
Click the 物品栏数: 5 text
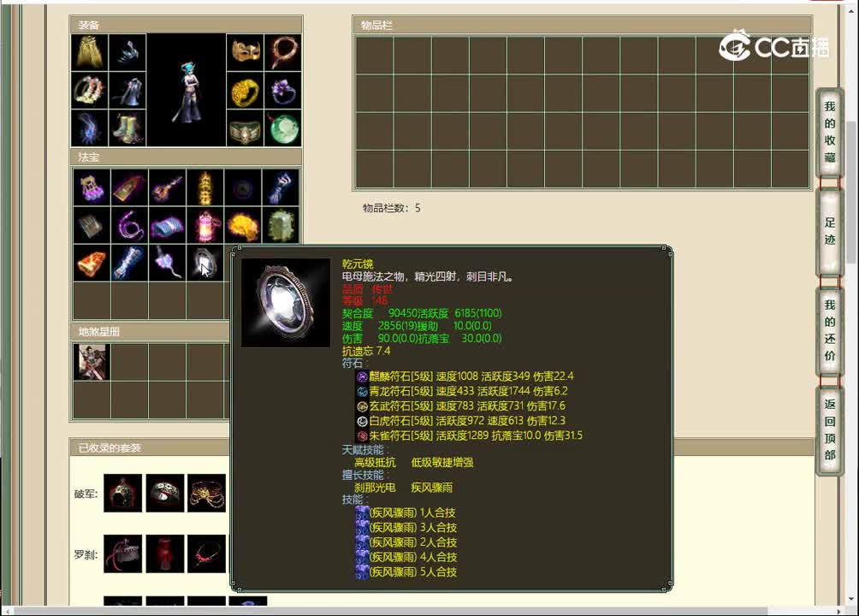pos(391,208)
